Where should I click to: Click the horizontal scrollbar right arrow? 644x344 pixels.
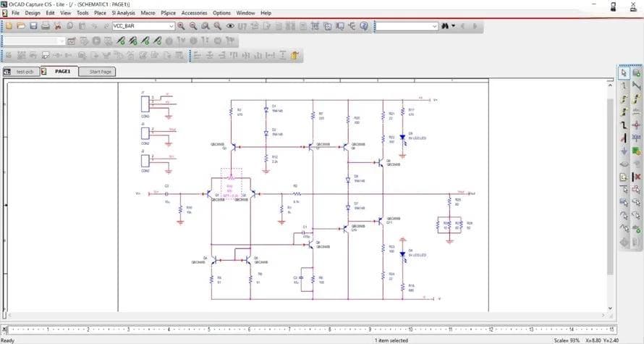click(x=603, y=316)
